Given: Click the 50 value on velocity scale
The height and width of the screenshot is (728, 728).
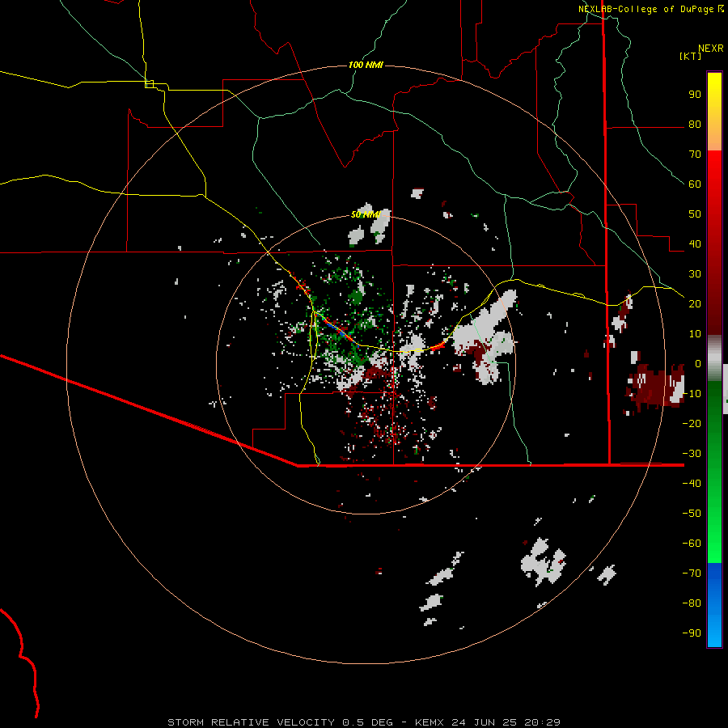Looking at the screenshot, I should coord(695,214).
